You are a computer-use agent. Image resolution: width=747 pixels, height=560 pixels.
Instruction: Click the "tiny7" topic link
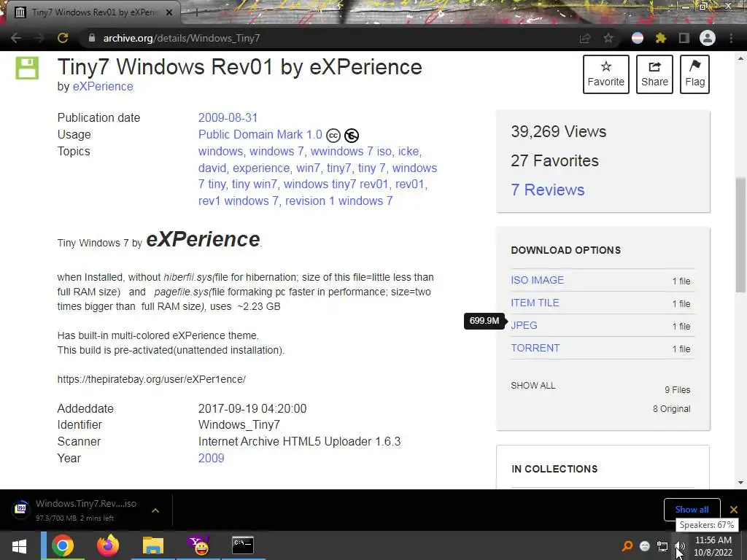(338, 168)
